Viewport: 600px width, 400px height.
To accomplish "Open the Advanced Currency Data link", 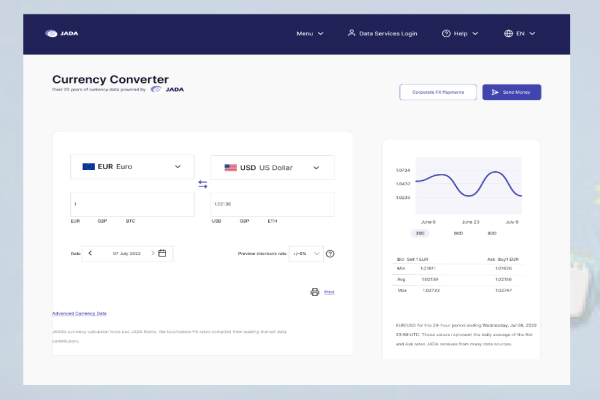I will [79, 313].
